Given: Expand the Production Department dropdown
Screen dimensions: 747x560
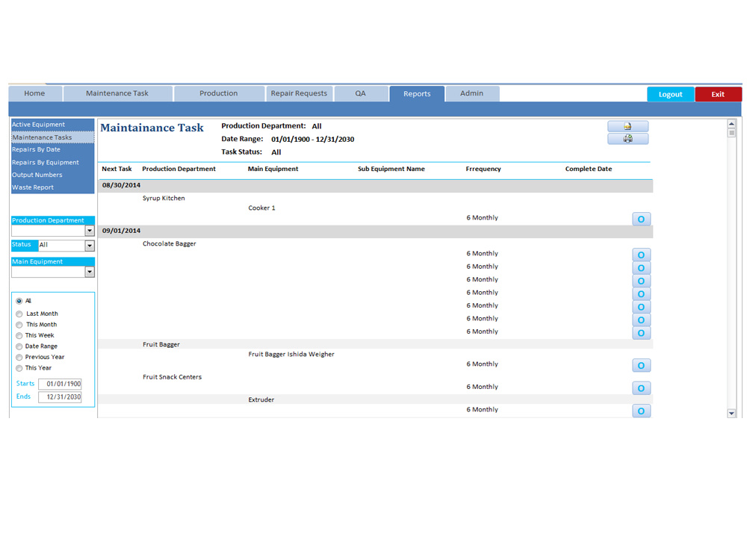Looking at the screenshot, I should pyautogui.click(x=90, y=231).
